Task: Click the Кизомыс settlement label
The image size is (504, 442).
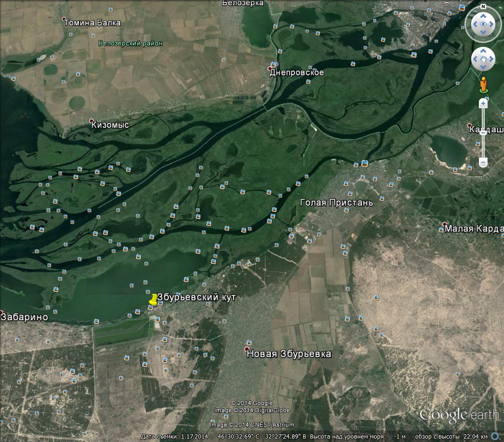Action: (x=110, y=125)
